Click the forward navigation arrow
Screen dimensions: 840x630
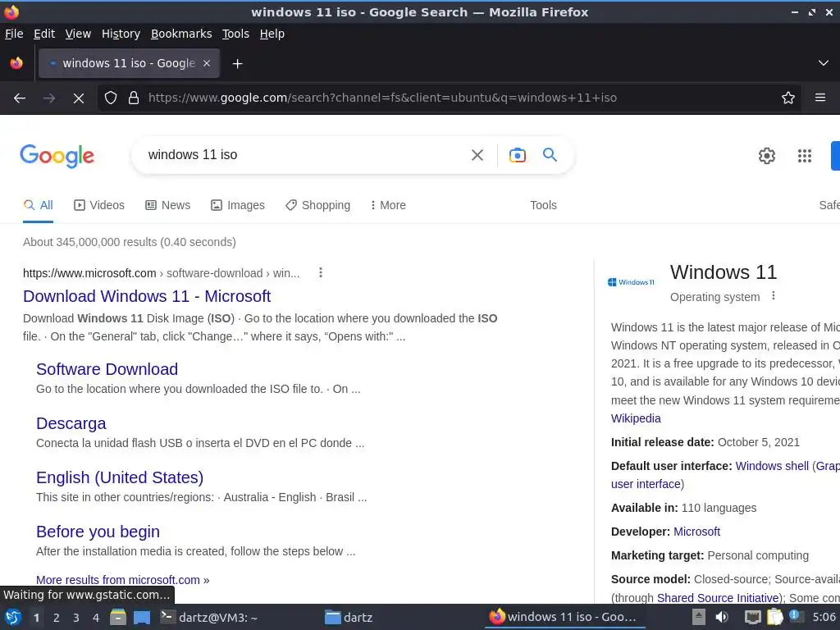[48, 98]
